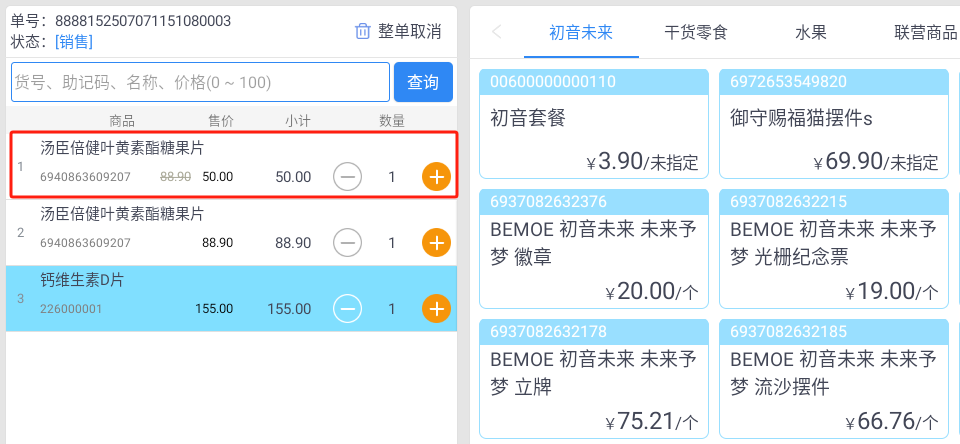Increase quantity of first 汤臣倍健叶黄素酯糖果片 row
The image size is (960, 444).
point(437,177)
